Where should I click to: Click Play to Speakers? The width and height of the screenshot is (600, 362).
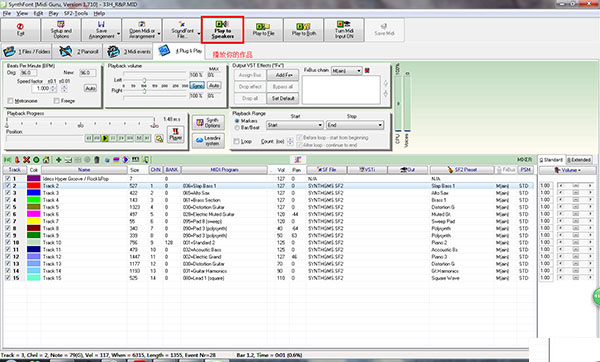click(x=223, y=30)
